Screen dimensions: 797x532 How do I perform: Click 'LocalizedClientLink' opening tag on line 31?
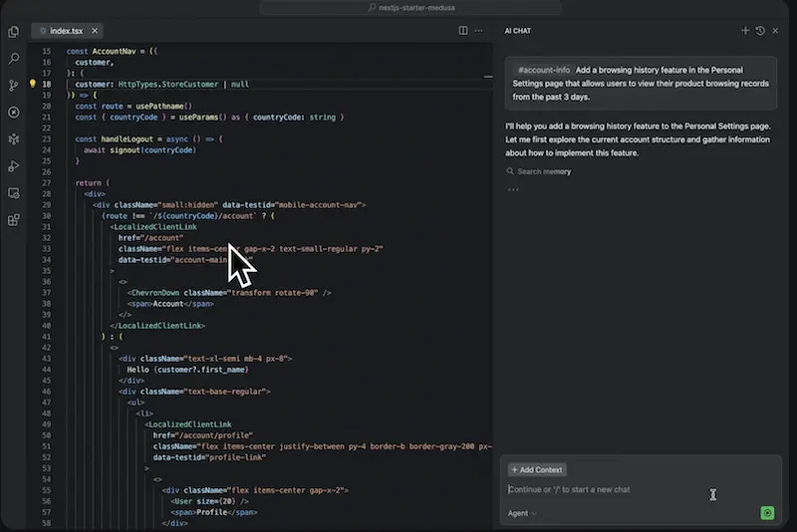point(153,226)
